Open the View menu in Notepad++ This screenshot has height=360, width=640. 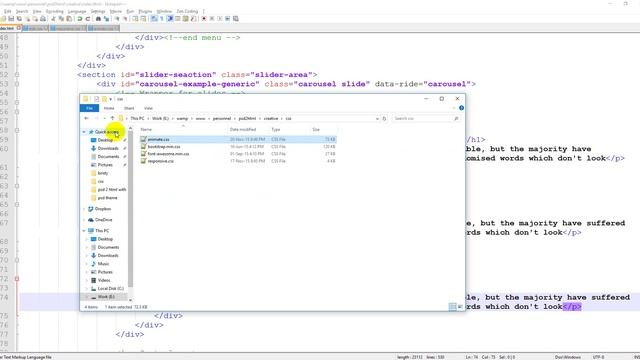(37, 11)
